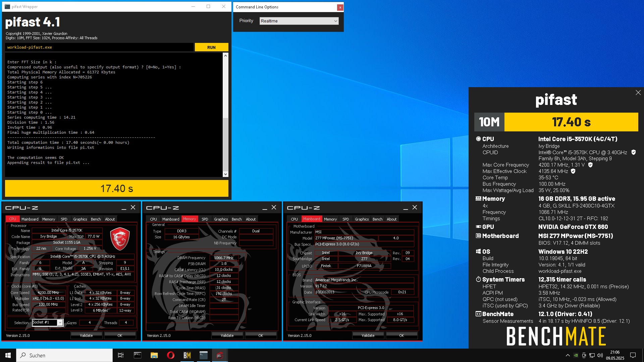Open BenchMate BM taskbar icon
The width and height of the screenshot is (644, 362).
[x=187, y=355]
